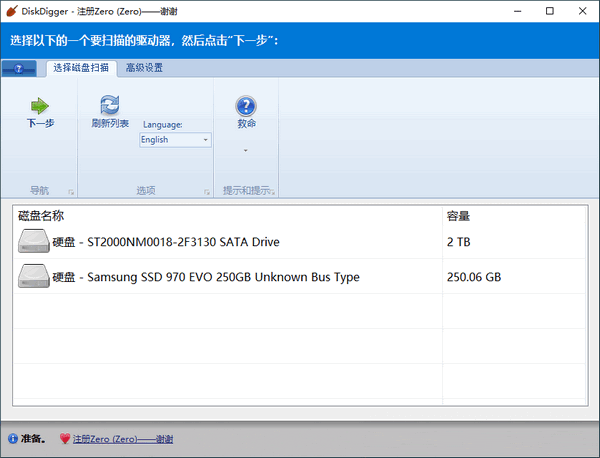Click the 刷新列表 button label

pos(110,123)
